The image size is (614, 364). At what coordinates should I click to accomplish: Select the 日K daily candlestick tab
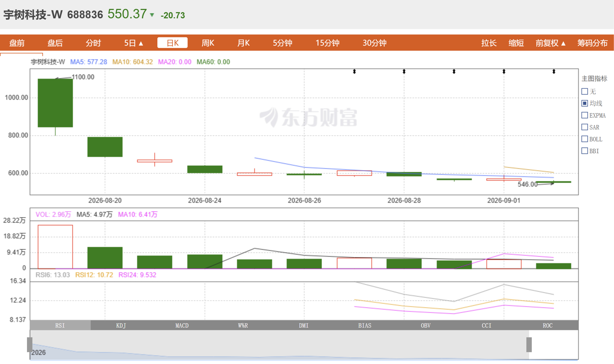click(172, 43)
